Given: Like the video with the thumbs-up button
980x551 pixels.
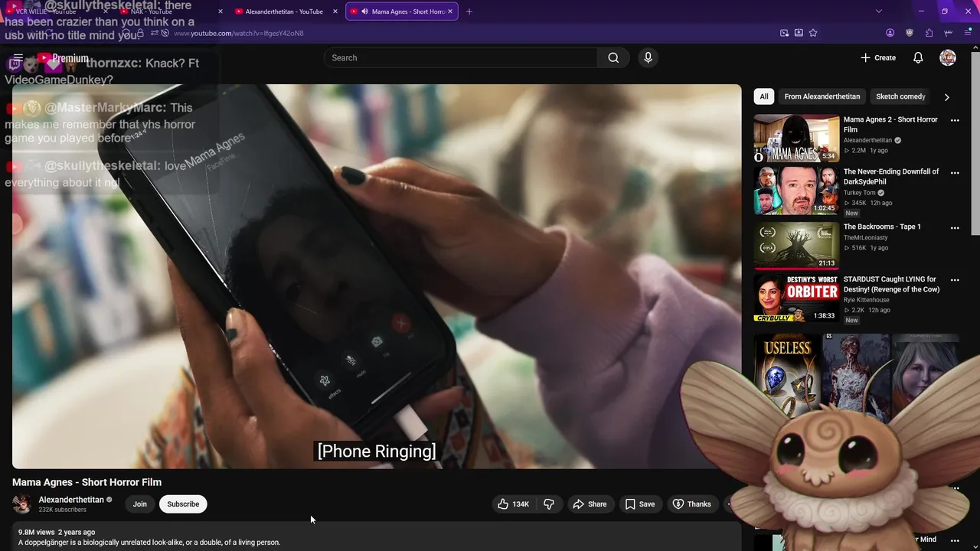Looking at the screenshot, I should [513, 504].
